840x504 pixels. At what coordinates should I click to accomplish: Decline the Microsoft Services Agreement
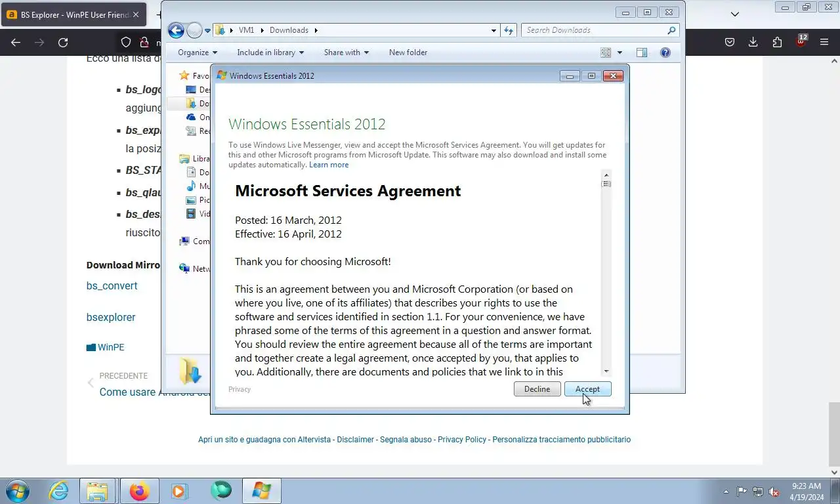pos(537,389)
